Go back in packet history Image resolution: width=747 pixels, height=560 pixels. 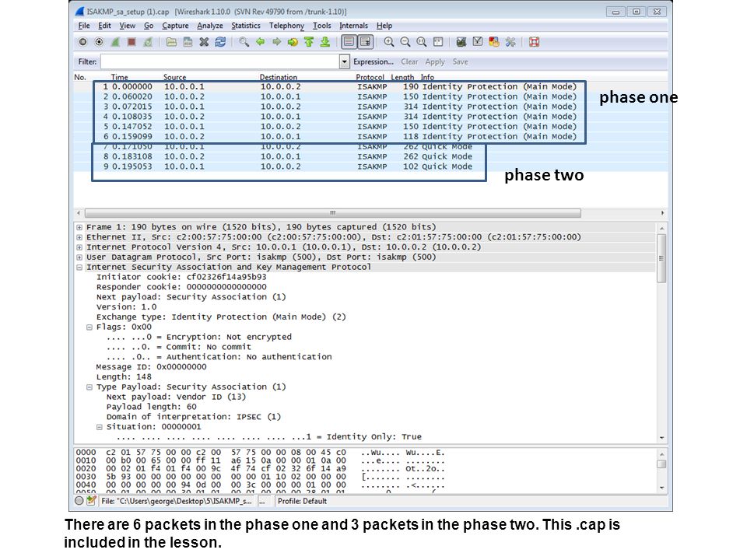pyautogui.click(x=260, y=42)
